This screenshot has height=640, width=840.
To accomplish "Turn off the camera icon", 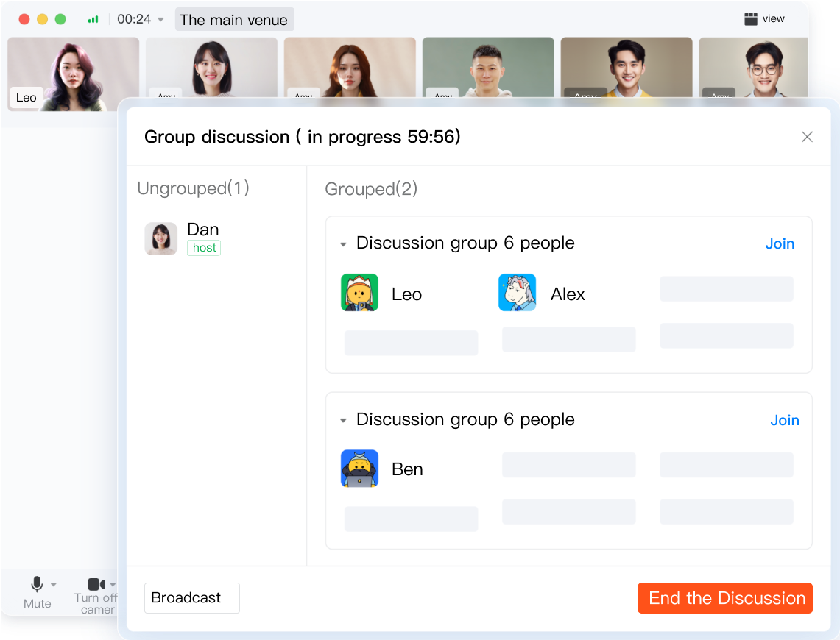I will [x=96, y=585].
